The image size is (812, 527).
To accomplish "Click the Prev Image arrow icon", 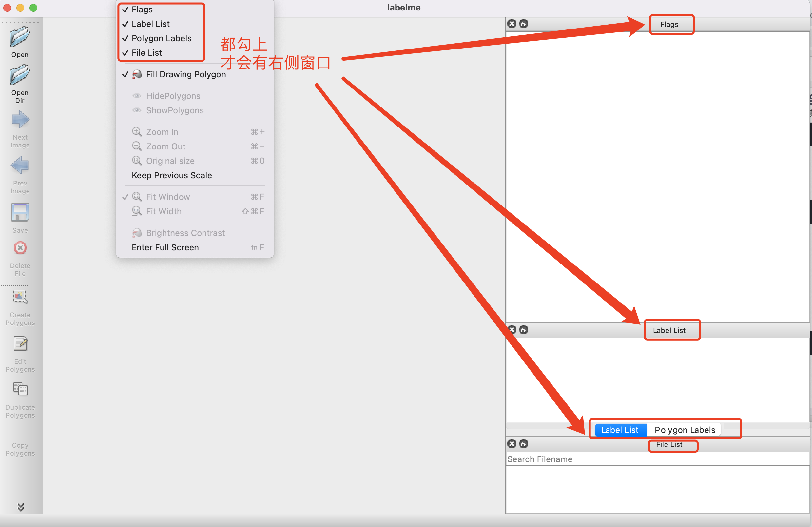I will coord(20,166).
